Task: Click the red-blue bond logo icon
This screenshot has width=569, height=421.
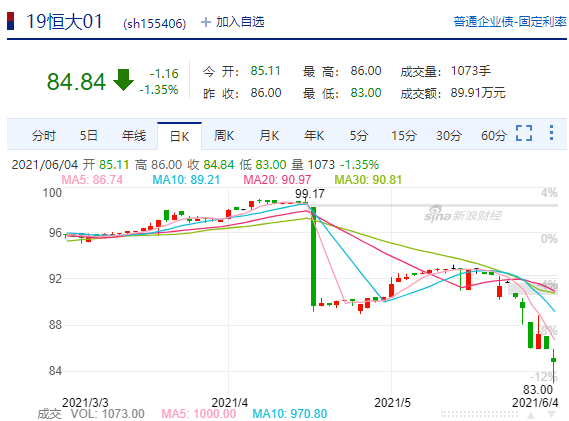Action: coord(11,21)
